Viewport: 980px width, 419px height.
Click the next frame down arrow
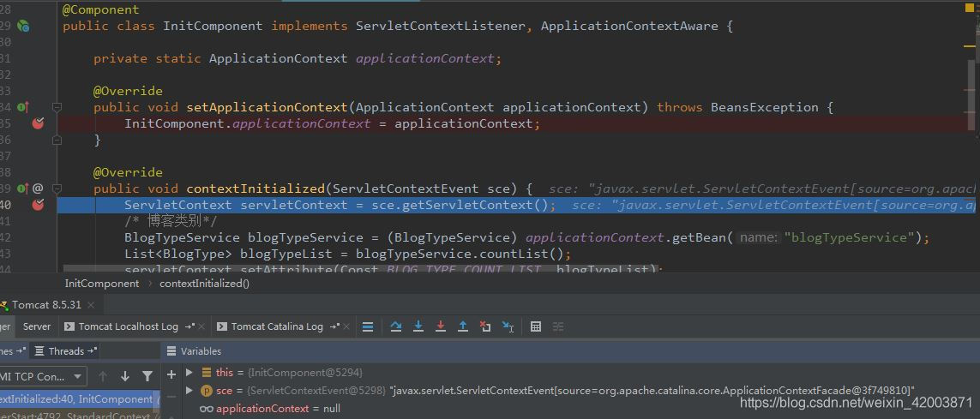[x=125, y=376]
